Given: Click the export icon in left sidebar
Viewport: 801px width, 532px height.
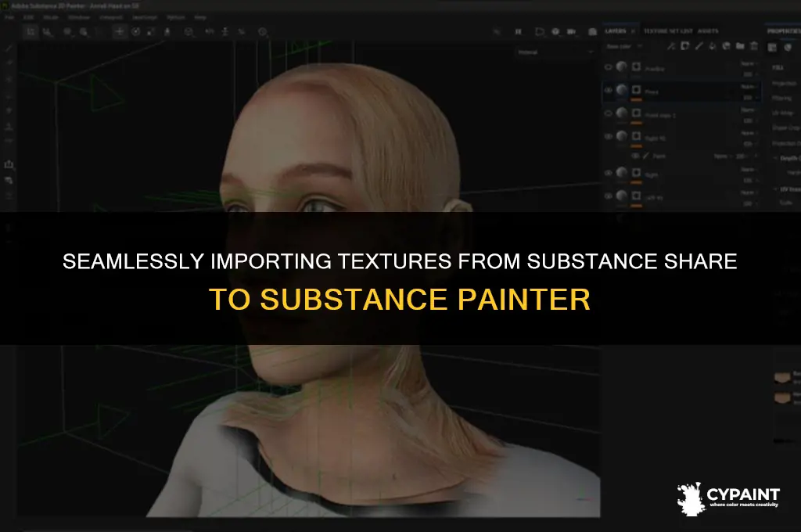Looking at the screenshot, I should point(9,164).
